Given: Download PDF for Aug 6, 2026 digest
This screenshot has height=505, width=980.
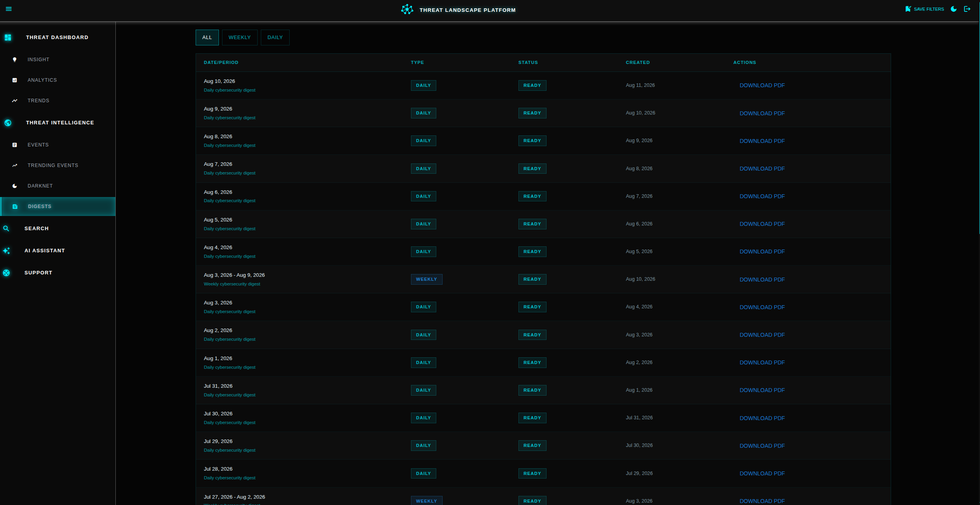Looking at the screenshot, I should pyautogui.click(x=762, y=196).
